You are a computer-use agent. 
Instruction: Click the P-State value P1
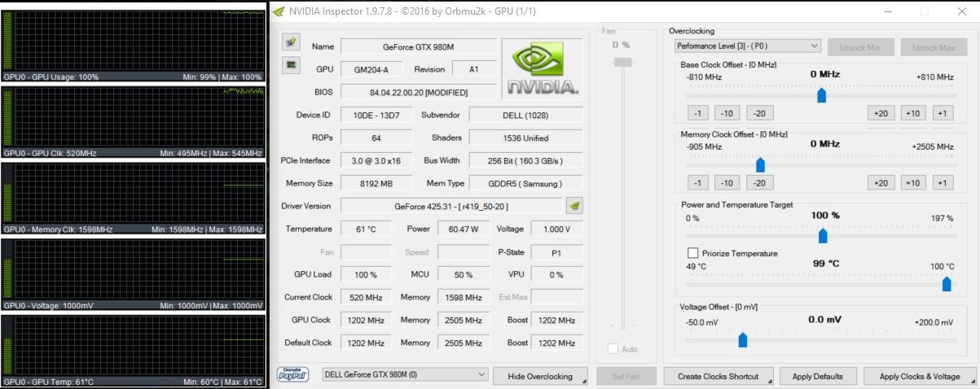click(x=556, y=252)
